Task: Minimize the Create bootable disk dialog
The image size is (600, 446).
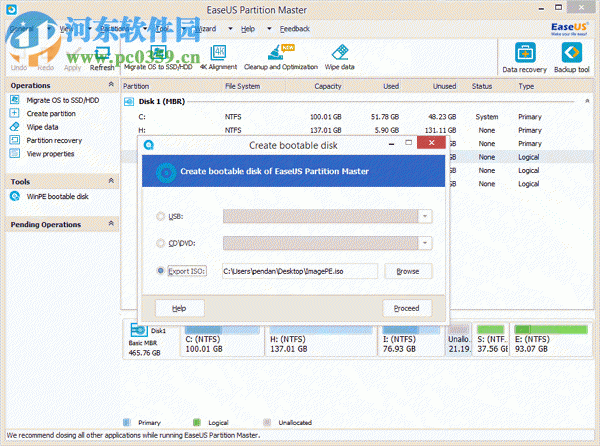Action: click(x=391, y=144)
